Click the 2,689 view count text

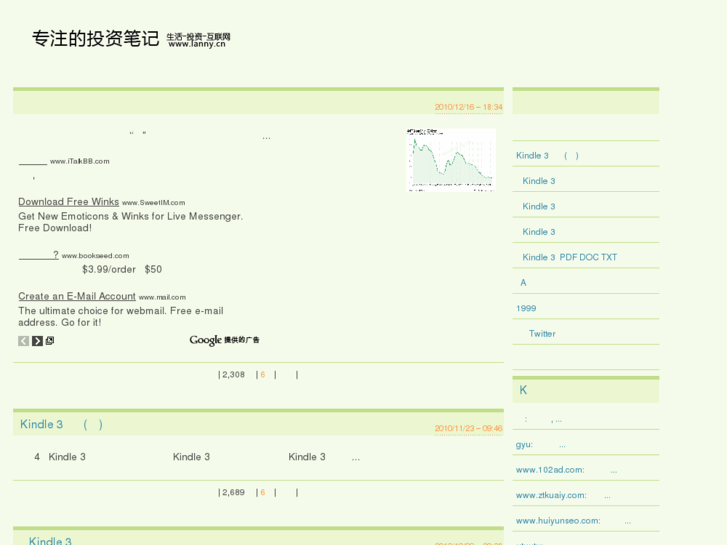coord(233,493)
